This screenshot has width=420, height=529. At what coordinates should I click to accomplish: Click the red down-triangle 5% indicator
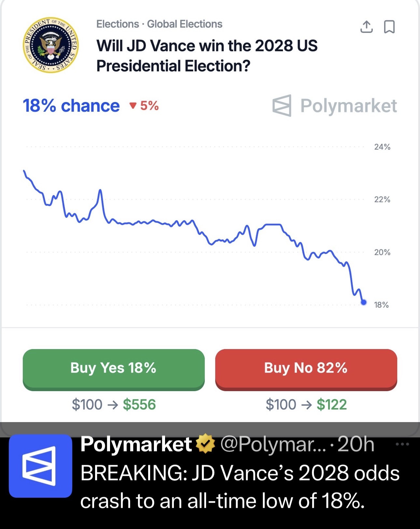pyautogui.click(x=144, y=106)
